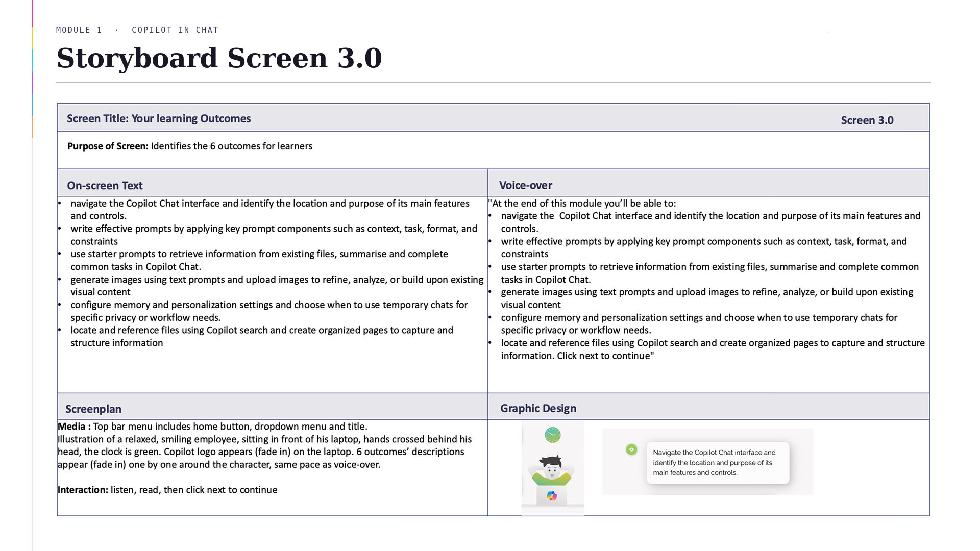Screen dimensions: 980x551
Task: Click the paragraph starting "Illustration of a relaxed"
Action: tap(265, 452)
